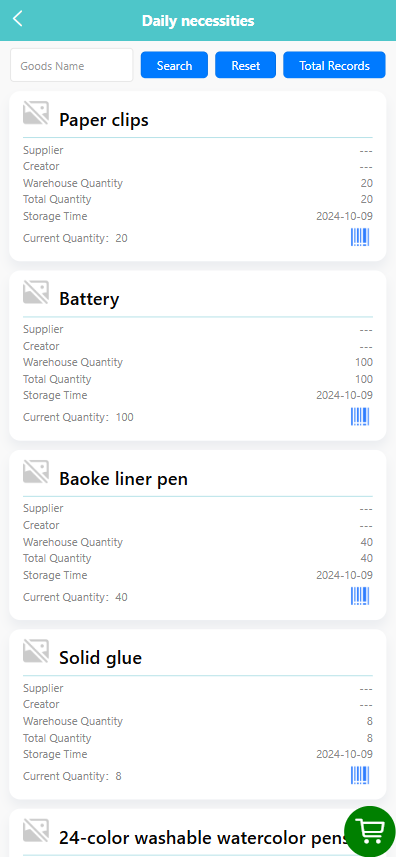Go back using the header arrow
Viewport: 396px width, 857px height.
coord(17,19)
